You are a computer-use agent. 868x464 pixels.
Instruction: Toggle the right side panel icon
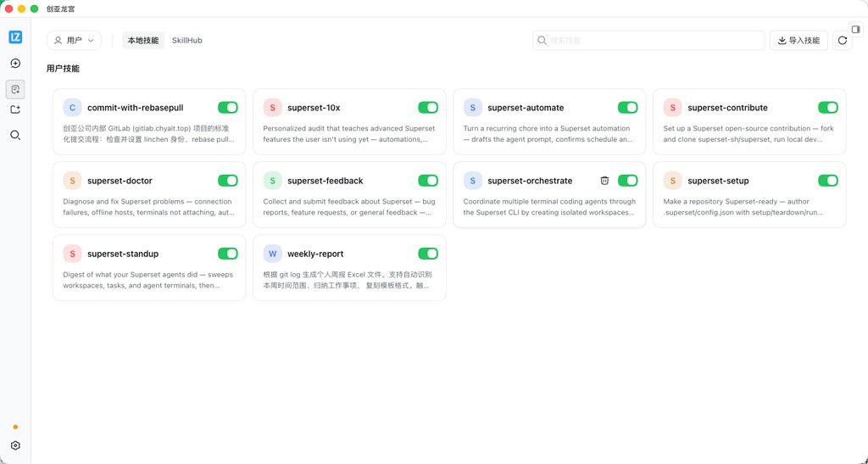856,30
